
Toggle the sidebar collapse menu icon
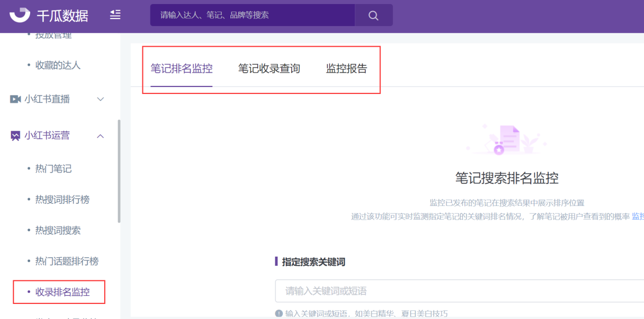coord(115,15)
